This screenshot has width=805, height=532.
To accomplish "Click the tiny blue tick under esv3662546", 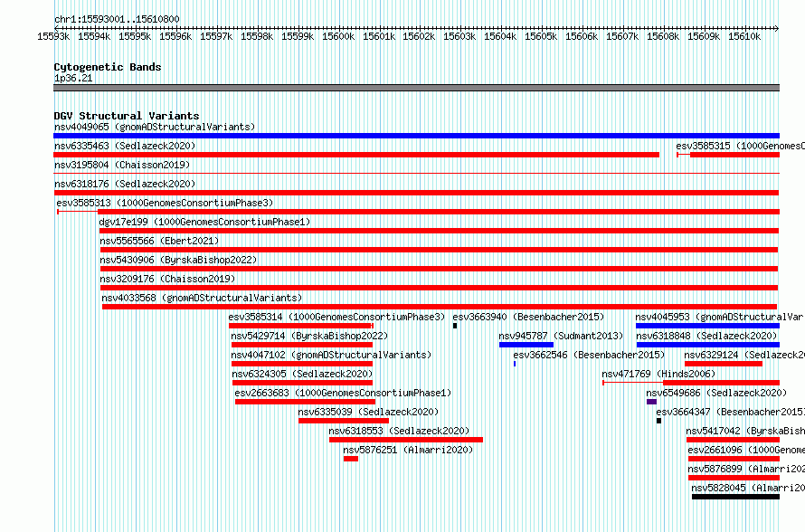I will pyautogui.click(x=515, y=364).
